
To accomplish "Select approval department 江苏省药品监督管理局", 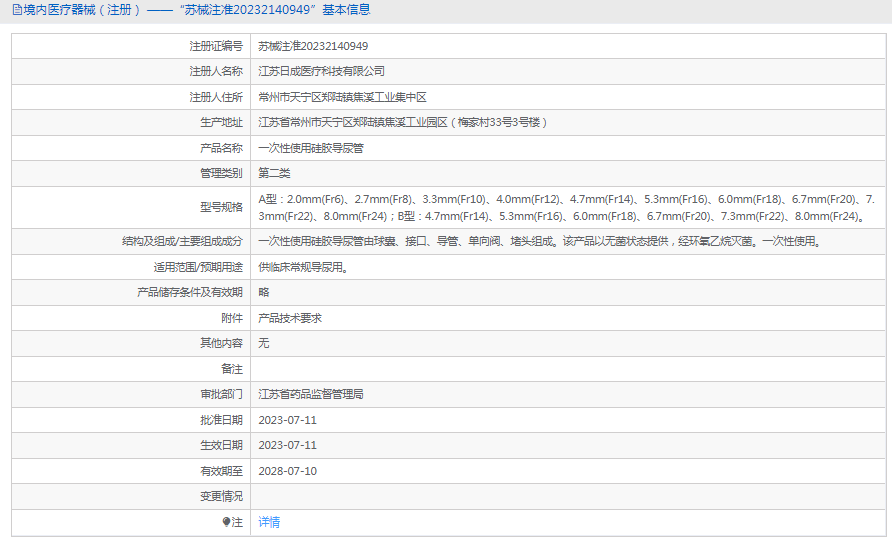I will [x=311, y=394].
